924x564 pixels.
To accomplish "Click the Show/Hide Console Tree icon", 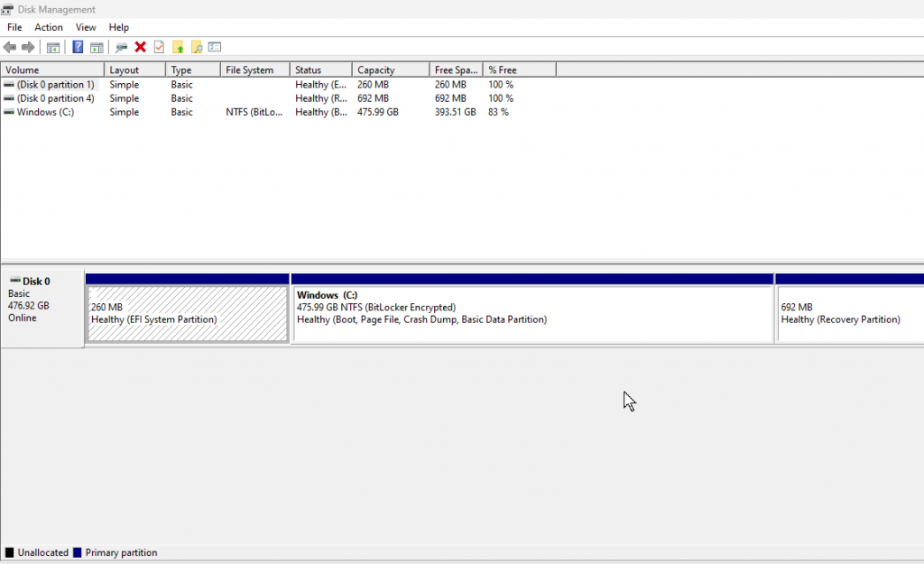I will (x=53, y=47).
